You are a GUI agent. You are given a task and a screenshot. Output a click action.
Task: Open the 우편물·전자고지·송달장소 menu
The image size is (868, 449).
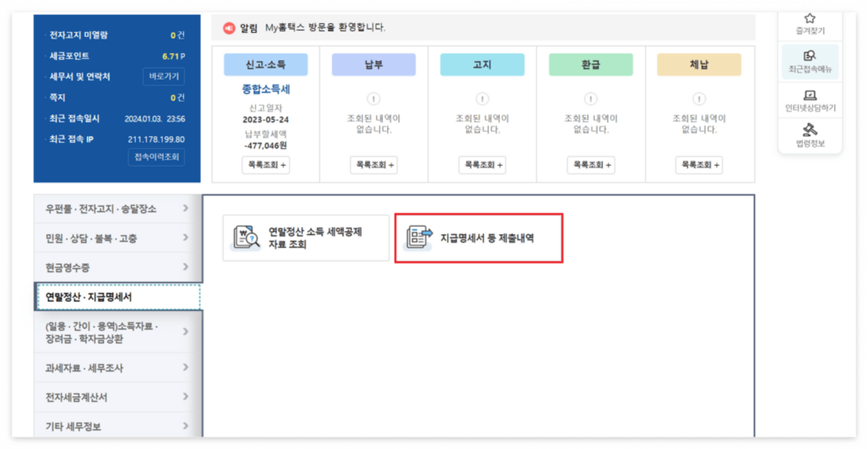117,209
